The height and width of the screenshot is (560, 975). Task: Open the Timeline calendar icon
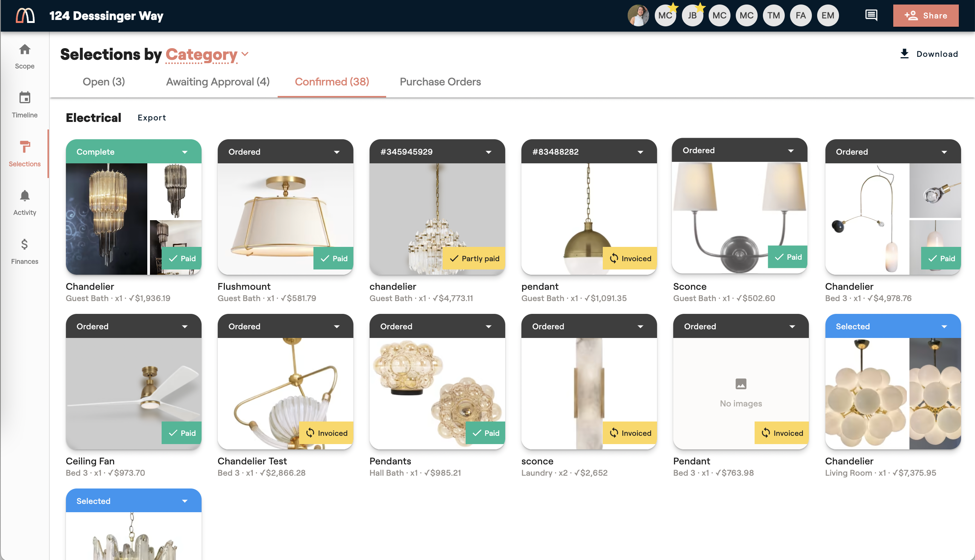pyautogui.click(x=24, y=98)
